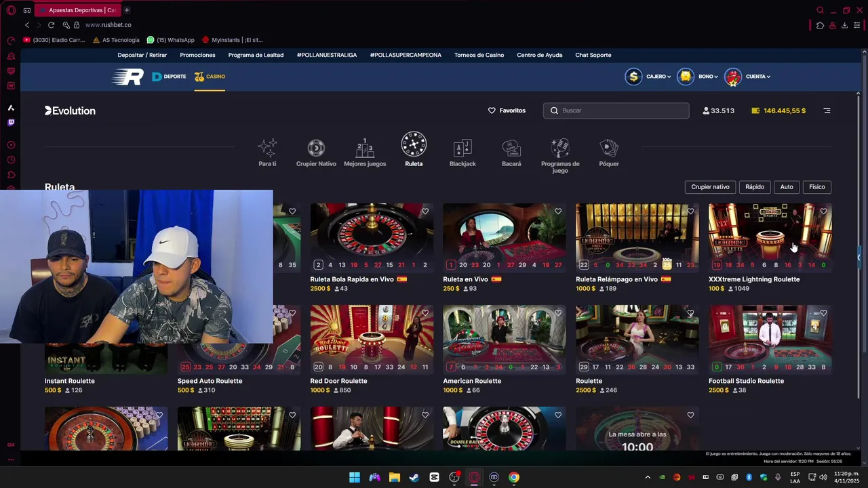Favorite Ruleta Bola Rapida en Vivo
868x488 pixels.
[x=425, y=211]
